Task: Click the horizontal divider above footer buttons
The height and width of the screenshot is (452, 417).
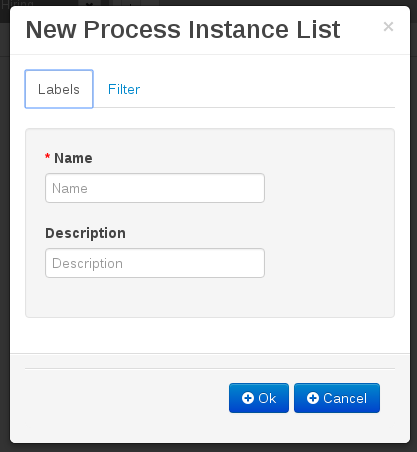Action: click(210, 368)
